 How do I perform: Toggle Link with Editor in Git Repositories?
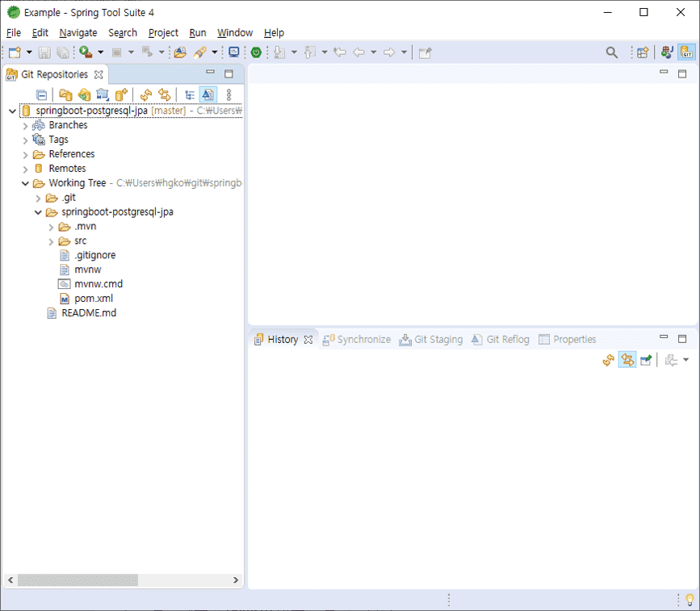(165, 94)
